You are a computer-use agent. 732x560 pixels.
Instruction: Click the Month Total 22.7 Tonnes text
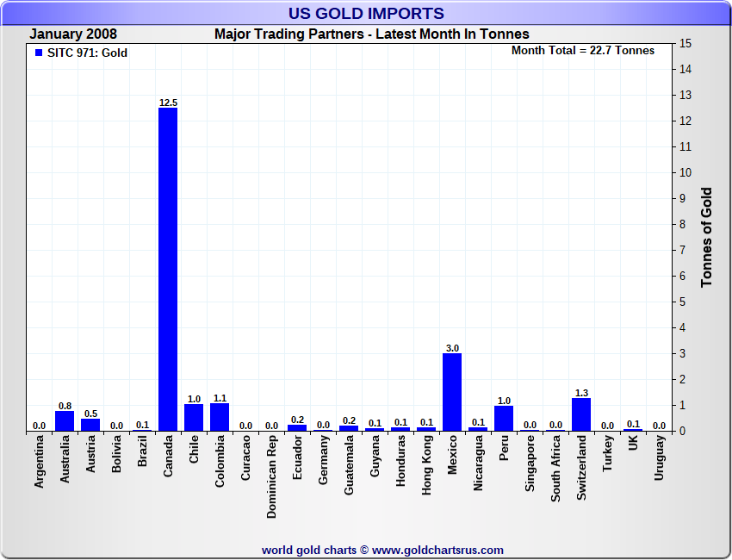(x=582, y=51)
